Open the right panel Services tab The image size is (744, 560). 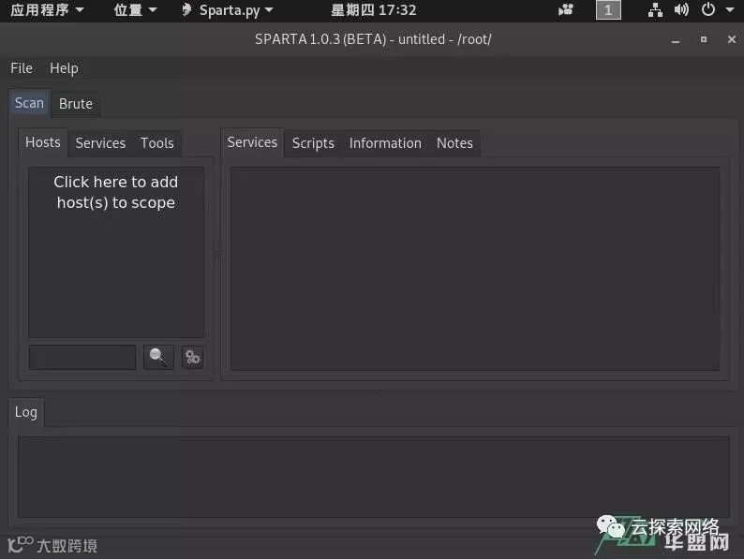(252, 142)
